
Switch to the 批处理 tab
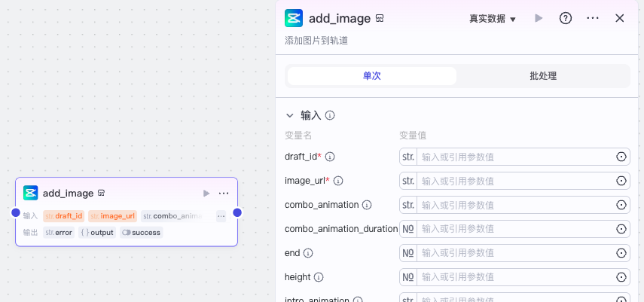tap(543, 76)
